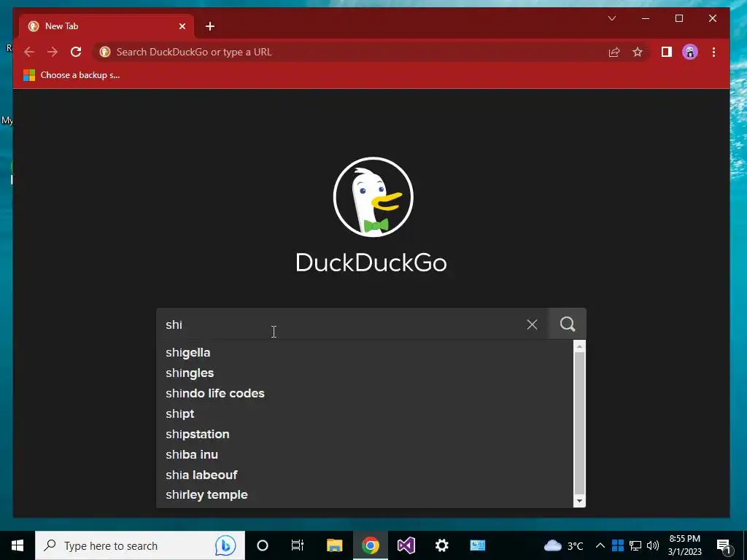Submit search with magnifying glass button

[x=568, y=324]
